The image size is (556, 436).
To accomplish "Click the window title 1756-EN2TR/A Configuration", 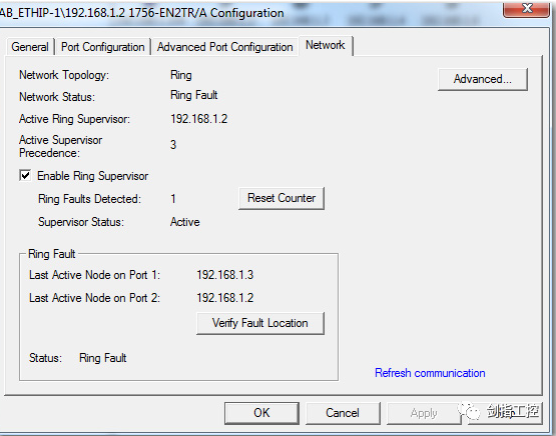I will coord(206,13).
